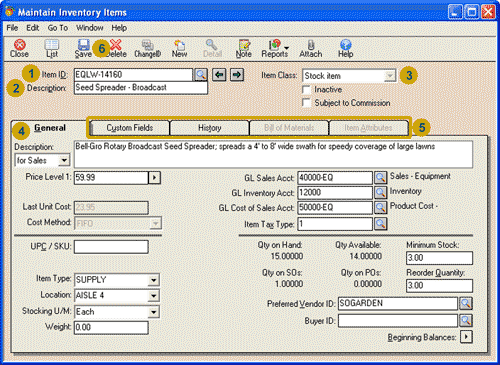
Task: Open the GL Sales Acct lookup
Action: (380, 178)
